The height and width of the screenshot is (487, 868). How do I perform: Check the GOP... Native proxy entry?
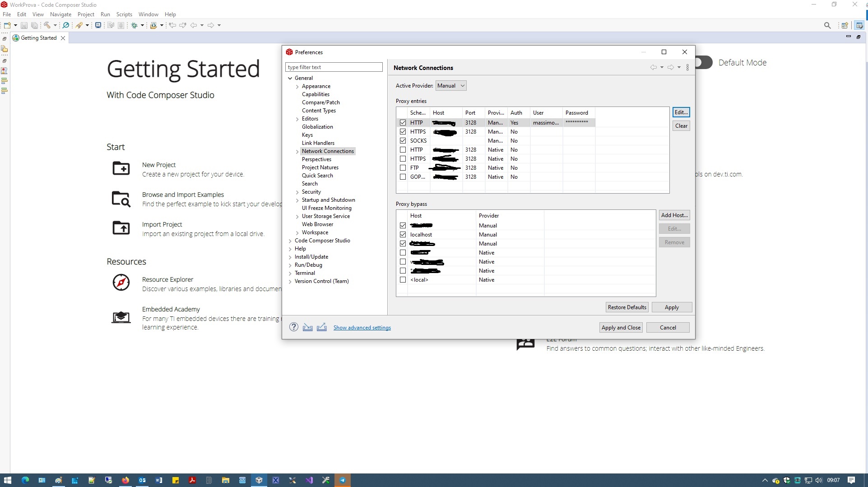(x=403, y=177)
